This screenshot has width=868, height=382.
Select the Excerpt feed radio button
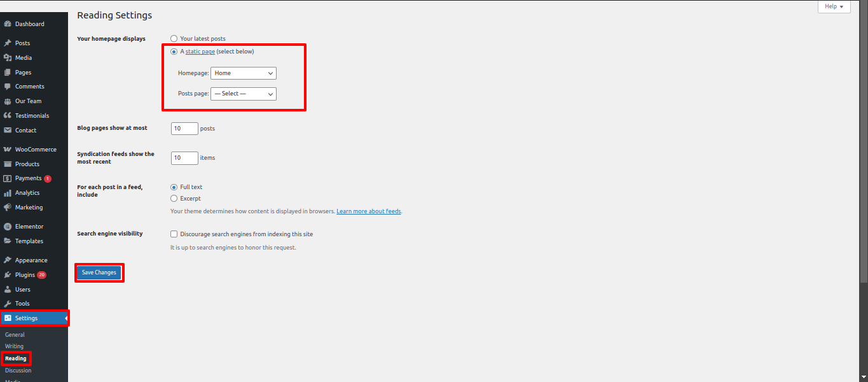coord(174,199)
